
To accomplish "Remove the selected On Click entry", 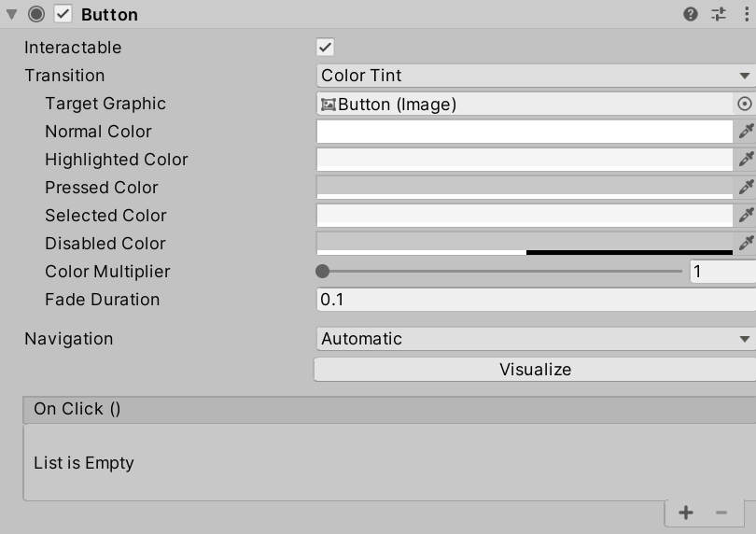I will click(x=721, y=513).
